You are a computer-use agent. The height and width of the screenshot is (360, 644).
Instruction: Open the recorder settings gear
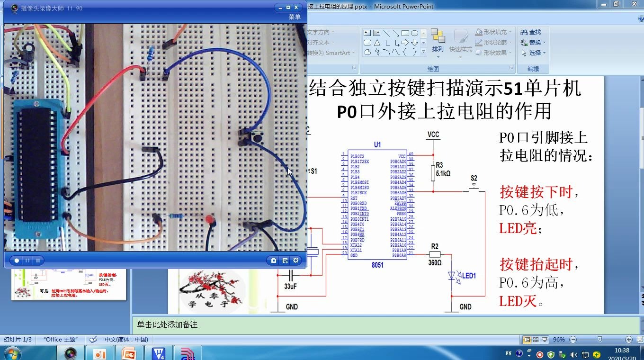295,260
